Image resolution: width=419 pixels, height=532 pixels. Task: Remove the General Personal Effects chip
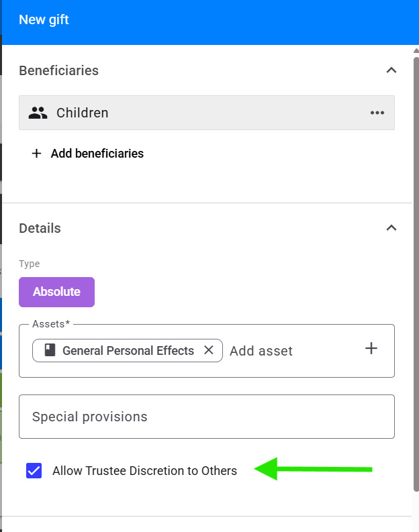coord(209,350)
